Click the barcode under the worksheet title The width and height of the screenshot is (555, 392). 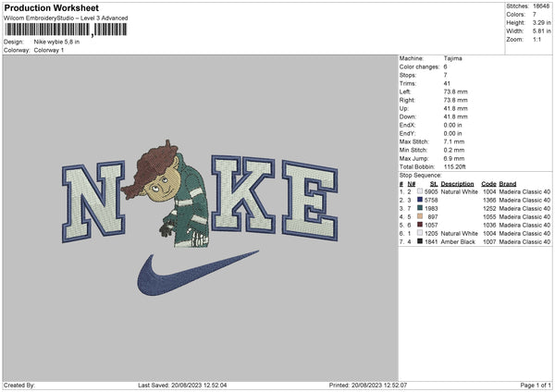[66, 30]
